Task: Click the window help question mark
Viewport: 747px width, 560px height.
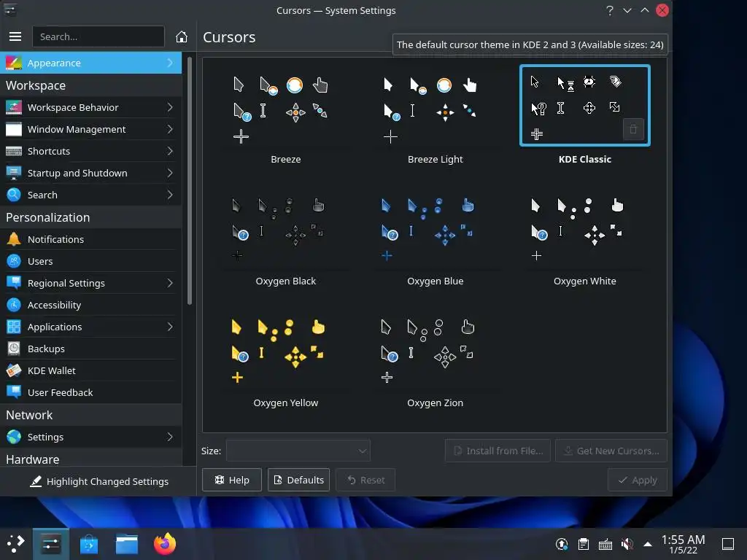Action: (x=610, y=10)
